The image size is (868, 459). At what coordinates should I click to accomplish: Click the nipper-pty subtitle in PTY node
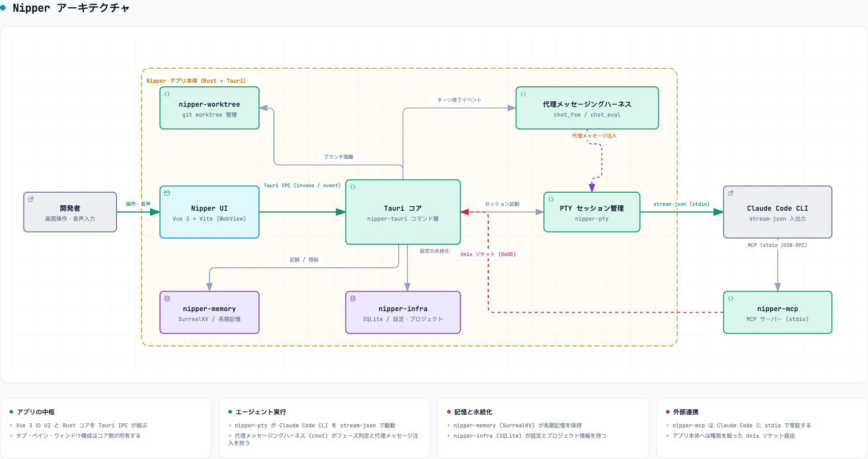(592, 219)
